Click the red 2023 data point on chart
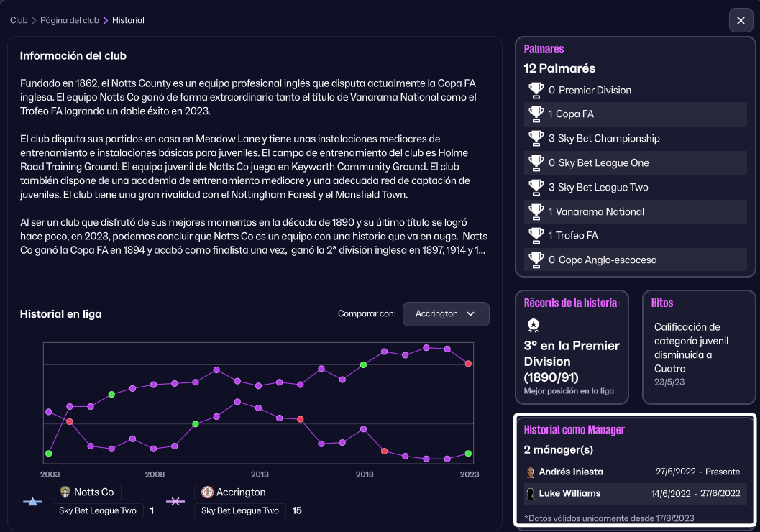Image resolution: width=760 pixels, height=532 pixels. pyautogui.click(x=468, y=364)
